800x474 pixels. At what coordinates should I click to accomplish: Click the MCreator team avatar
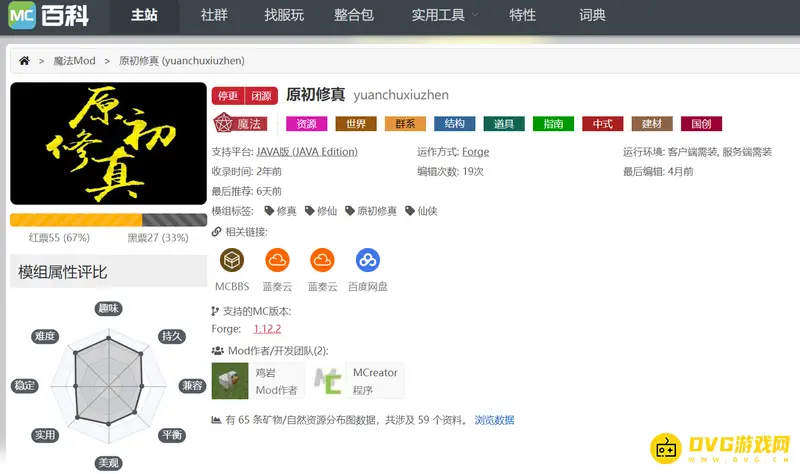pos(329,381)
